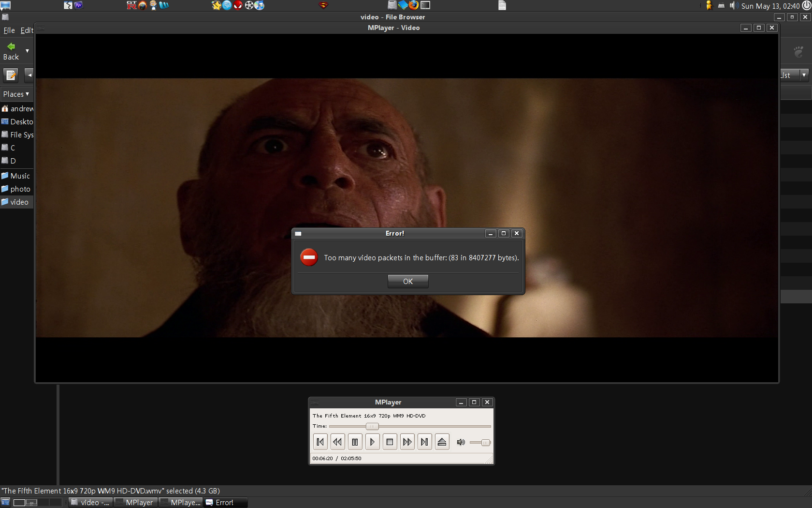Open Back history dropdown arrow
Viewport: 812px width, 508px height.
(27, 51)
